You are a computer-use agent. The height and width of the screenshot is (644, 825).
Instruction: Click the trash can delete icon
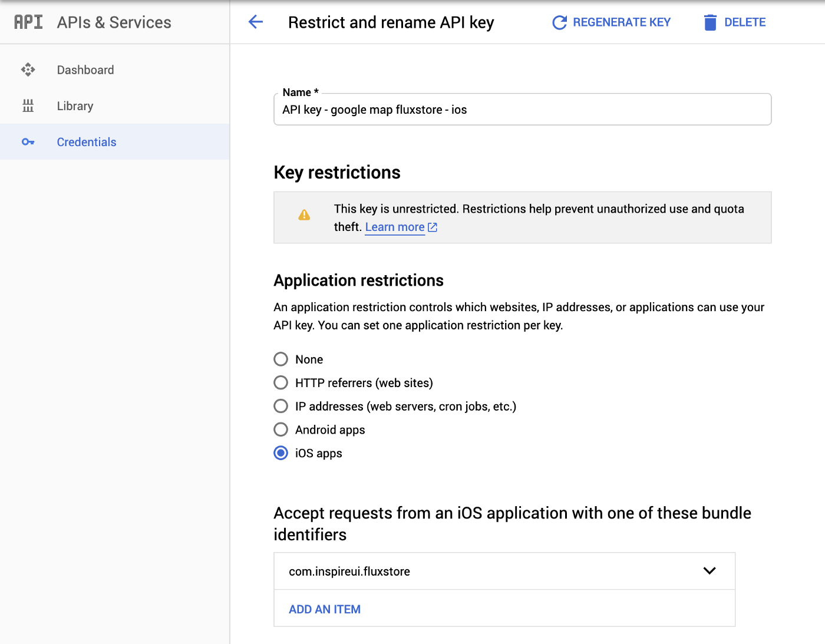(x=711, y=22)
